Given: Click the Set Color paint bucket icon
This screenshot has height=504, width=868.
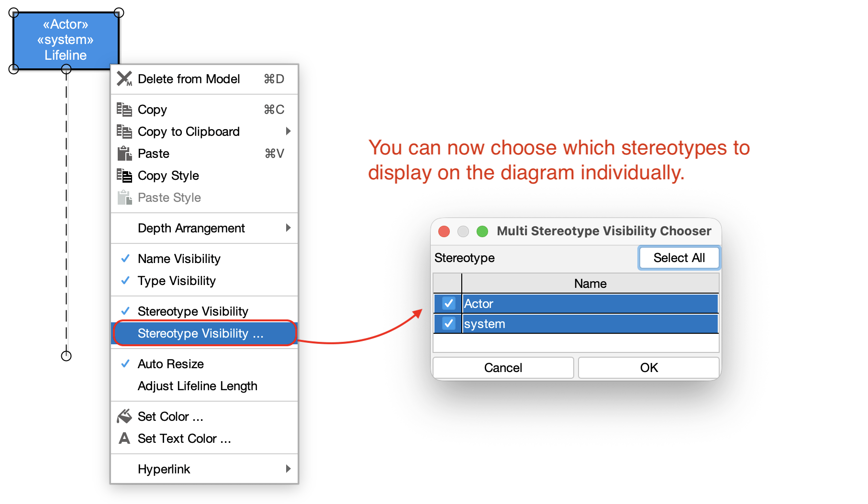Looking at the screenshot, I should click(124, 416).
